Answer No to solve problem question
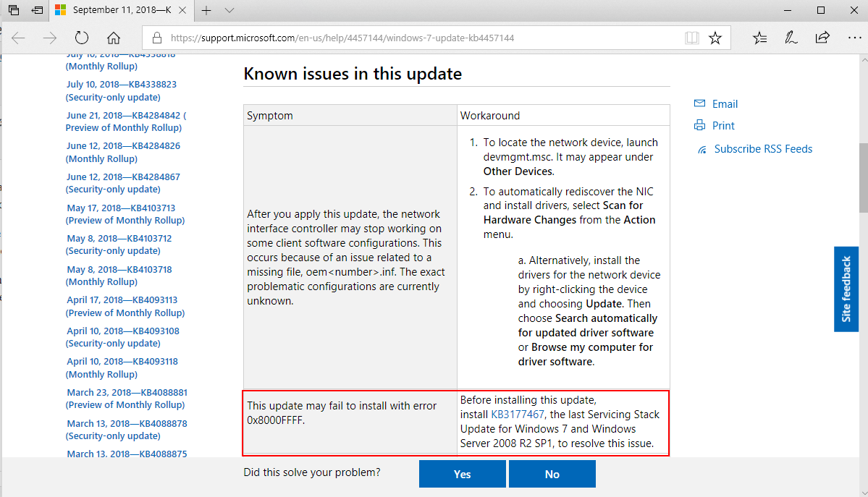Image resolution: width=868 pixels, height=497 pixels. coord(552,474)
